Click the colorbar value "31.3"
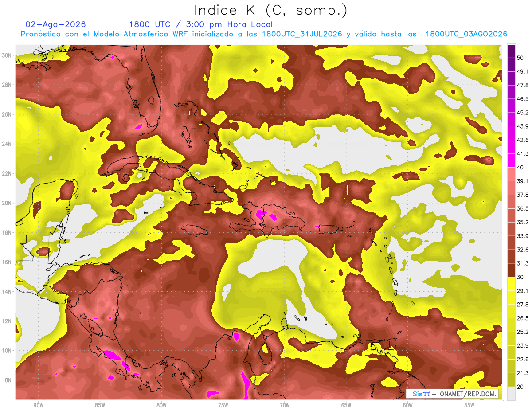Screen dimensions: 532x411 coord(523,263)
